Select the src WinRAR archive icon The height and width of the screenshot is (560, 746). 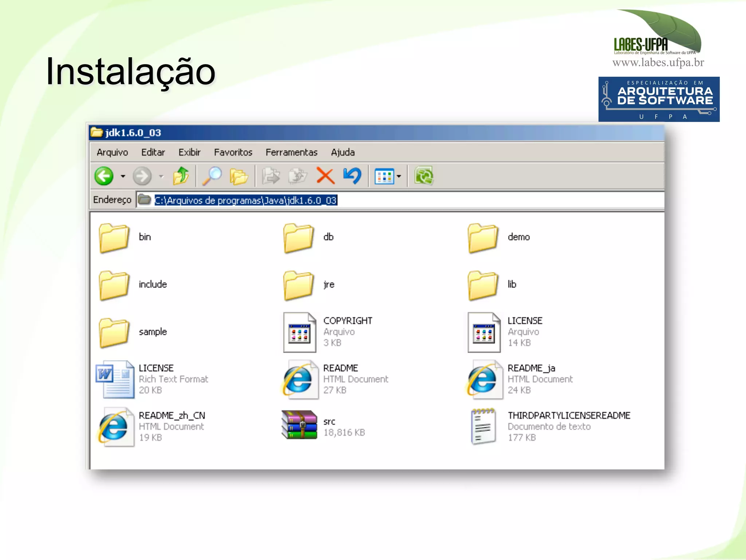click(299, 424)
